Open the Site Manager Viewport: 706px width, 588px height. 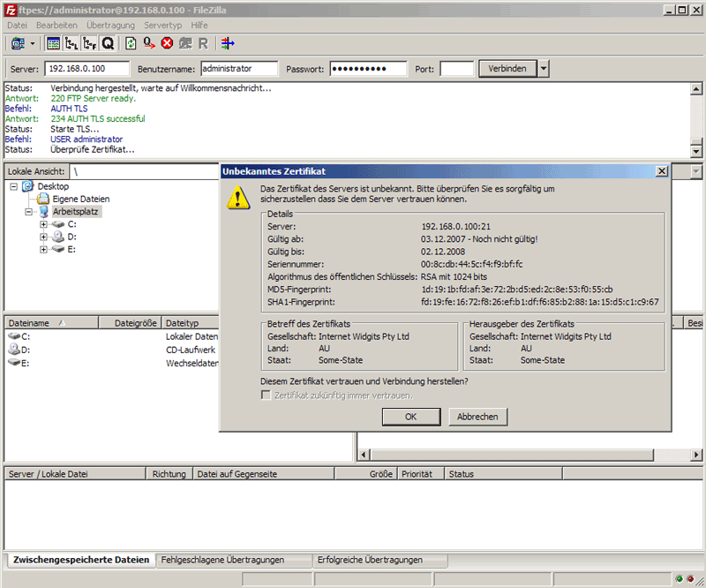pyautogui.click(x=19, y=43)
